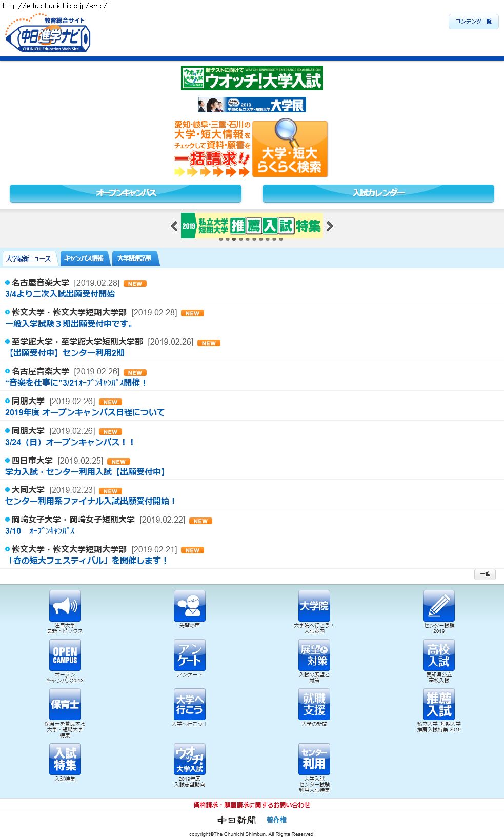Open the 3/4より二次入試出願受付開始 news link
This screenshot has width=504, height=837.
click(x=60, y=294)
